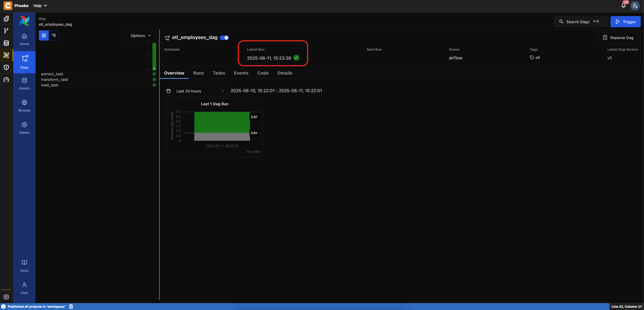This screenshot has height=310, width=644.
Task: Open the settings gear at bottom left
Action: click(x=6, y=297)
